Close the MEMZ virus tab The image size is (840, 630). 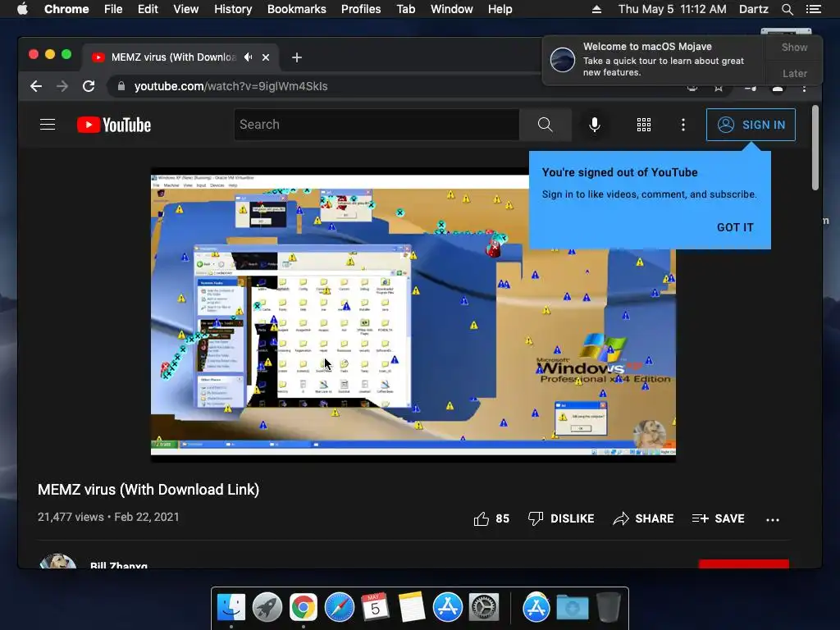[266, 57]
